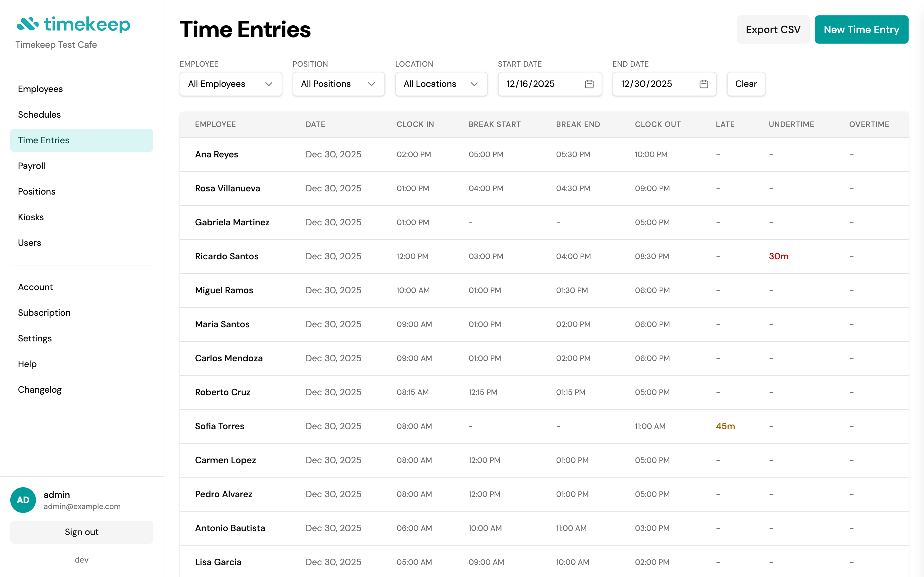This screenshot has height=577, width=924.
Task: Export time entries as CSV
Action: [773, 29]
